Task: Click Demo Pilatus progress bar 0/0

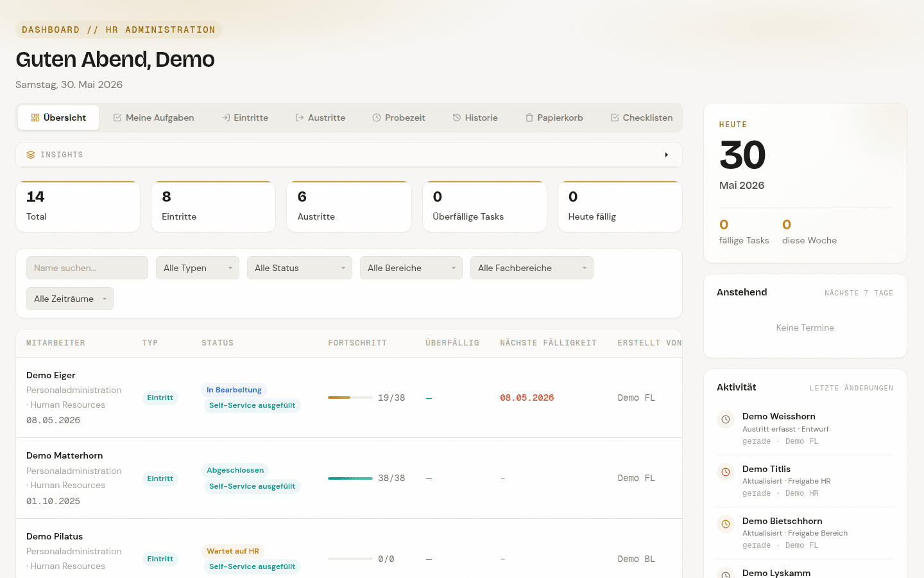Action: tap(350, 559)
